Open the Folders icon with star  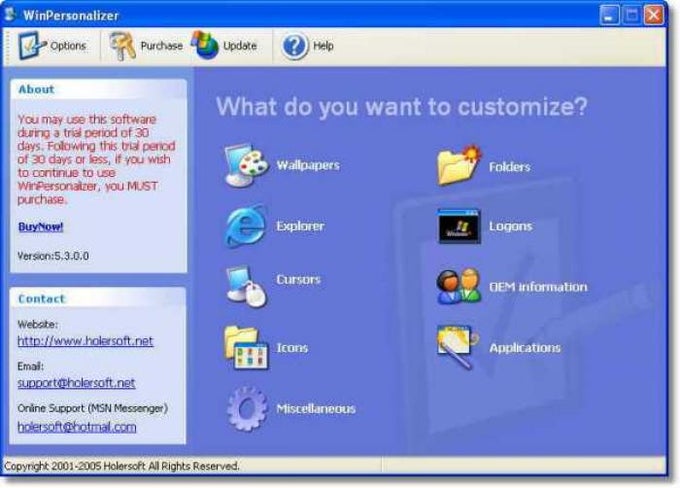tap(459, 166)
